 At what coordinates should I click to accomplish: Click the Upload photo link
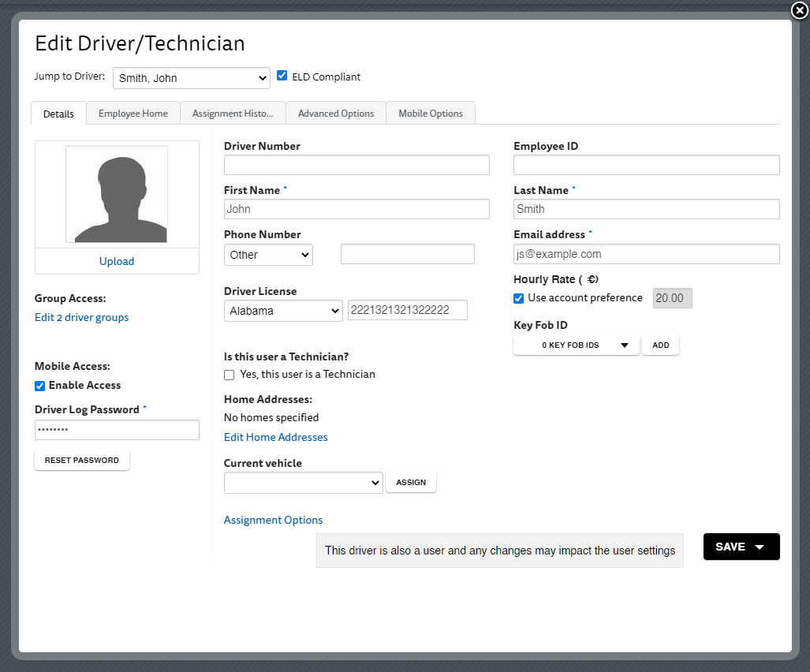point(117,261)
